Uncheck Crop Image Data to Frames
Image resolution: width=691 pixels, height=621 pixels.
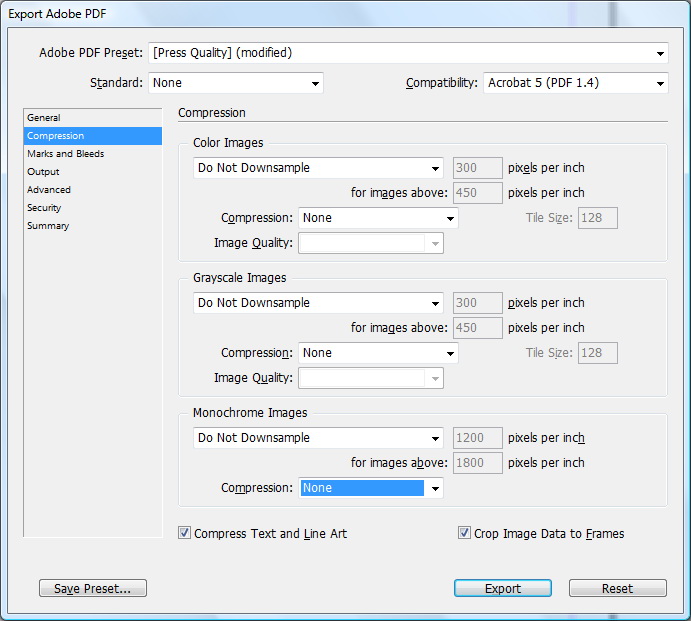coord(464,533)
